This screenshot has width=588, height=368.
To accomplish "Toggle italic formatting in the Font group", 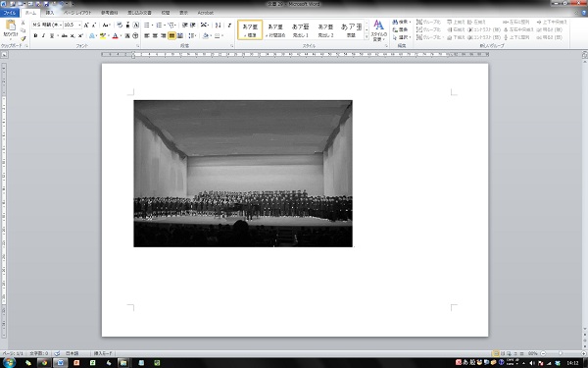I will 43,35.
